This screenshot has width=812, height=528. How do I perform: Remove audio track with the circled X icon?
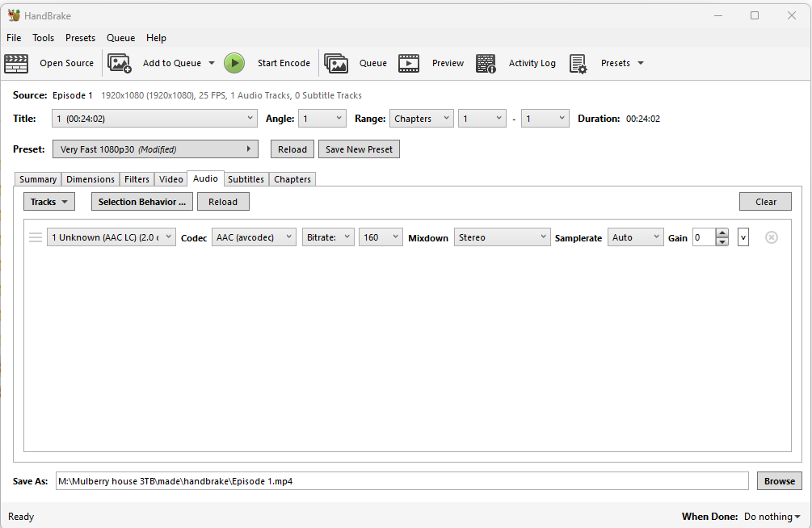pos(772,237)
